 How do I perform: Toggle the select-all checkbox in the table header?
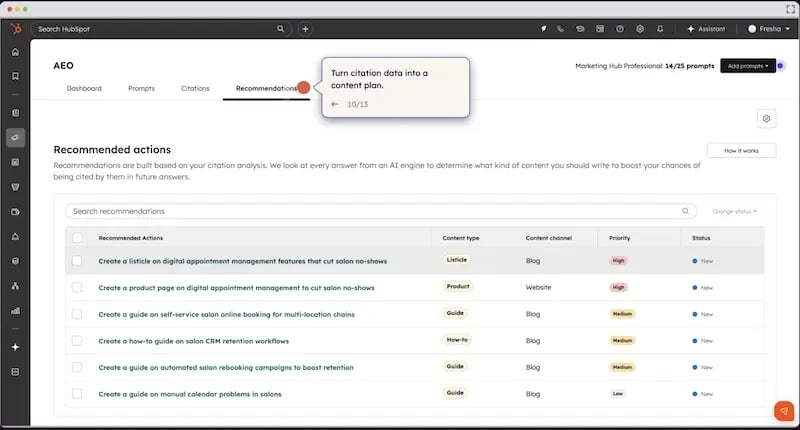pyautogui.click(x=77, y=238)
